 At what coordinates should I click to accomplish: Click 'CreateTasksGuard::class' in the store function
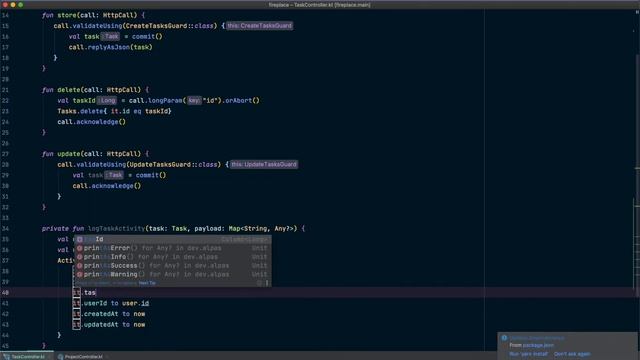[169, 26]
